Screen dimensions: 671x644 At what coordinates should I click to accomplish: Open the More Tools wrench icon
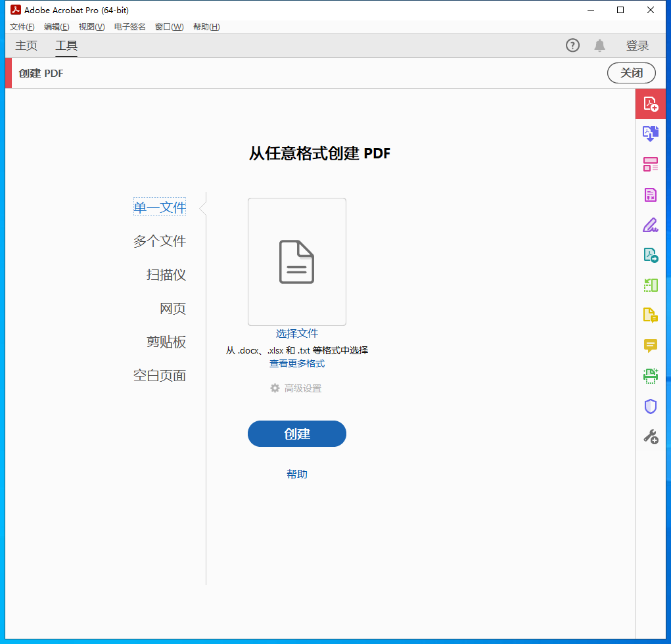point(651,436)
